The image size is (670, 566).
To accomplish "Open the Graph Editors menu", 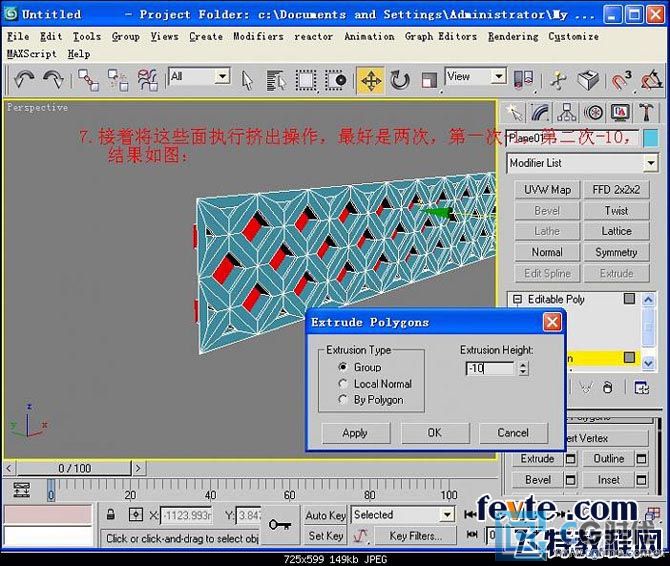I will pos(441,36).
